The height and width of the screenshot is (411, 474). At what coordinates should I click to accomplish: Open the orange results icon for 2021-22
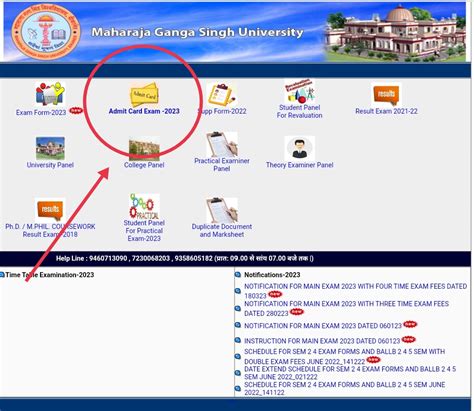(386, 94)
